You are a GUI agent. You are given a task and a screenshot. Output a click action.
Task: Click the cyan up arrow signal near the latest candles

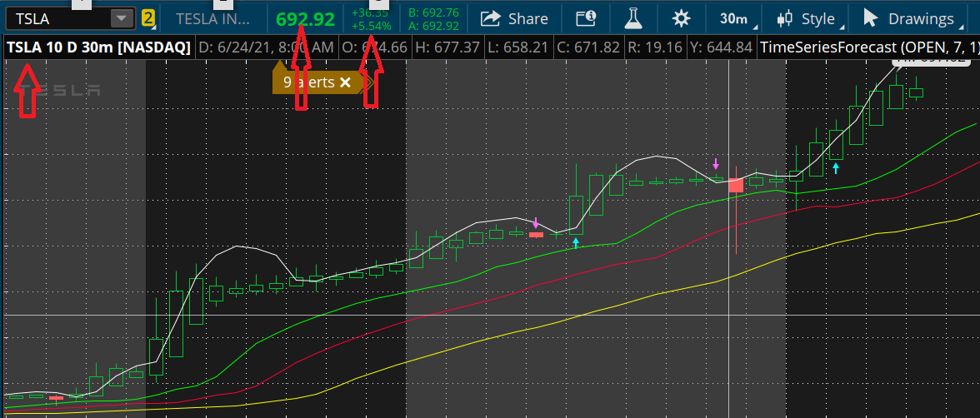click(836, 168)
